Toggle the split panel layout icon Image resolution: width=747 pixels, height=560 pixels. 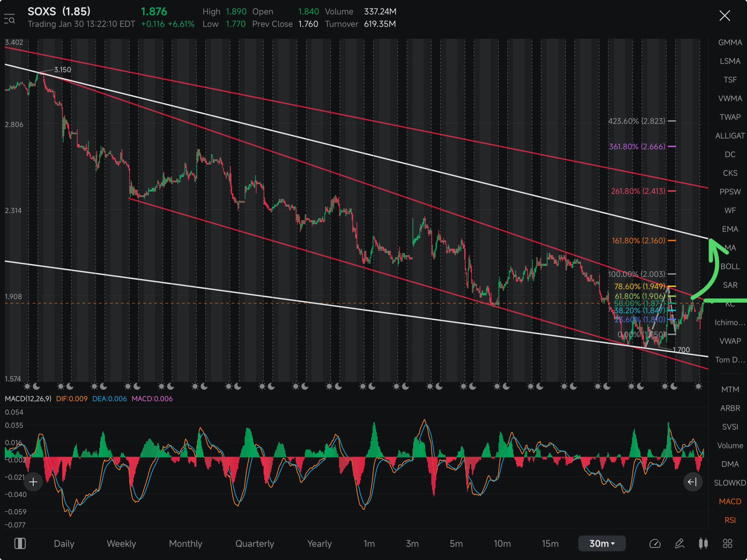pos(20,543)
